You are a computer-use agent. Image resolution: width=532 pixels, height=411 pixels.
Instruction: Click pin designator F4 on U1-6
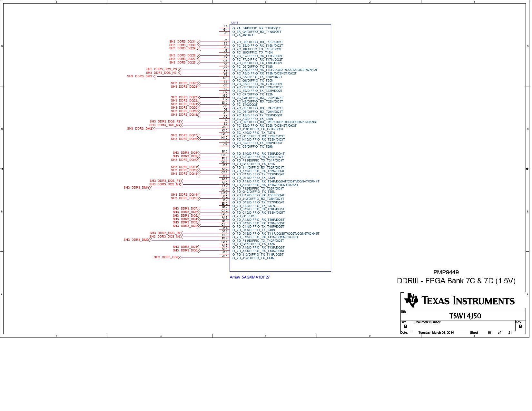point(226,25)
